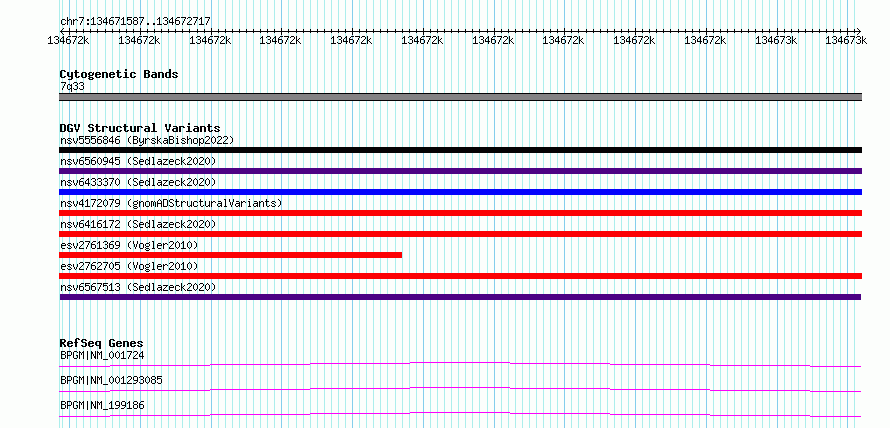
Task: Open variant nsv5556846 (ByrskaBishop2022) label
Action: tap(147, 140)
